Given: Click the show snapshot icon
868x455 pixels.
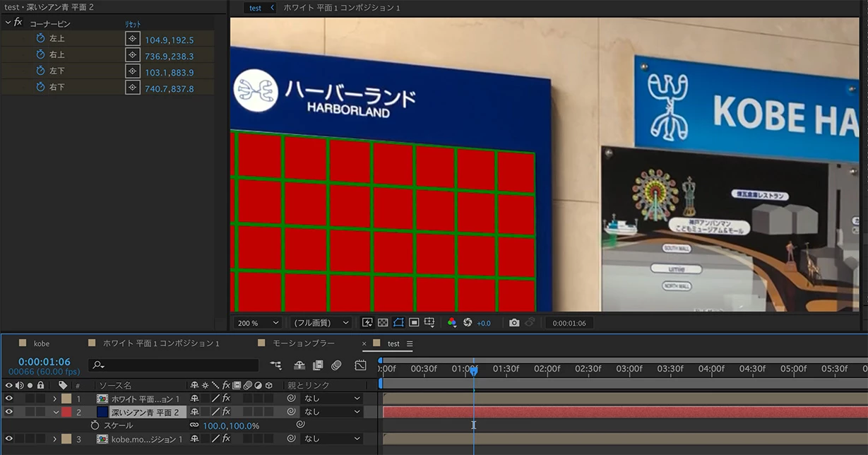Looking at the screenshot, I should tap(530, 322).
